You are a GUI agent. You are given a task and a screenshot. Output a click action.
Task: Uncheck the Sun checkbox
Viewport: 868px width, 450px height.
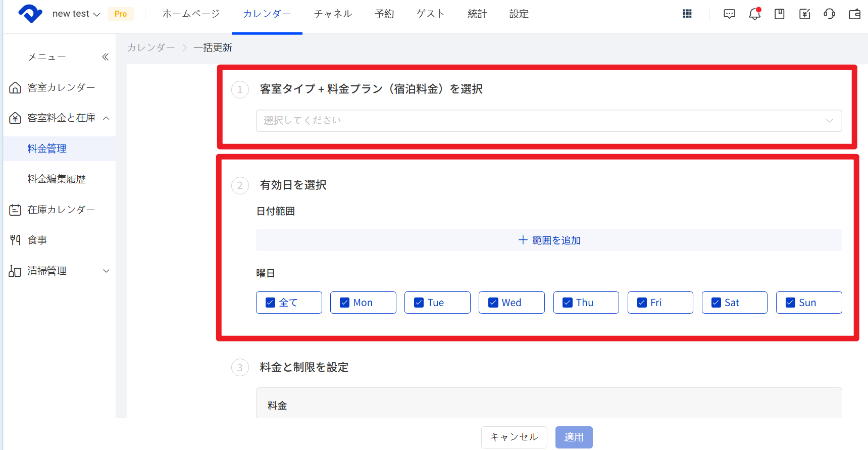coord(791,303)
